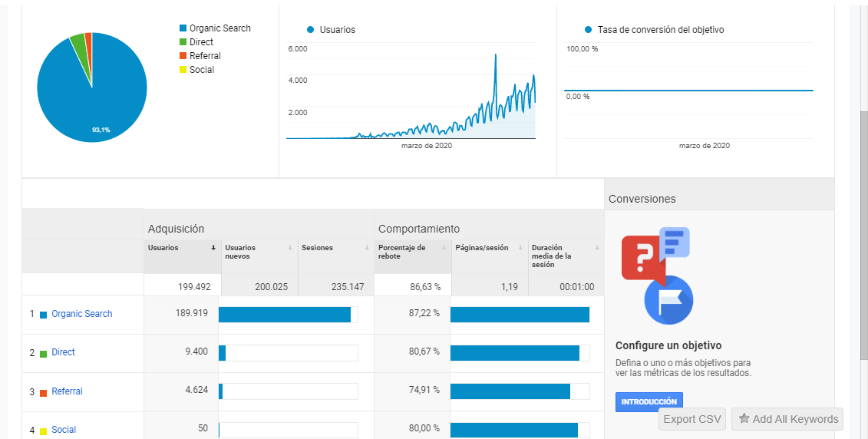Screen dimensions: 868x439
Task: Click the star icon in Add All Keywords
Action: (x=744, y=418)
